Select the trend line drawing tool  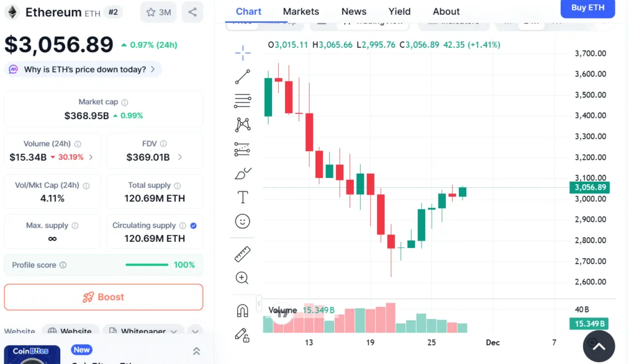coord(242,76)
